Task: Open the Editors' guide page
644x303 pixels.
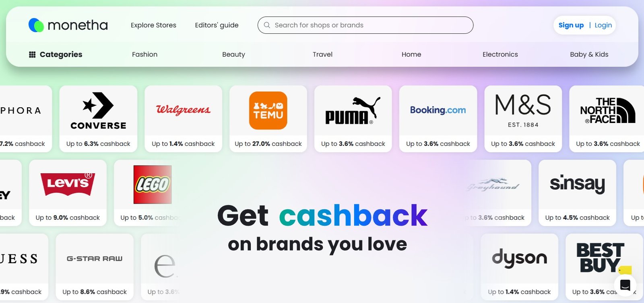Action: [217, 25]
